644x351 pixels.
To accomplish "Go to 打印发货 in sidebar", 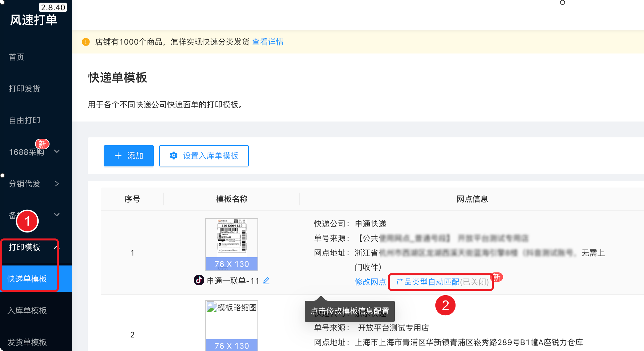I will (x=24, y=88).
